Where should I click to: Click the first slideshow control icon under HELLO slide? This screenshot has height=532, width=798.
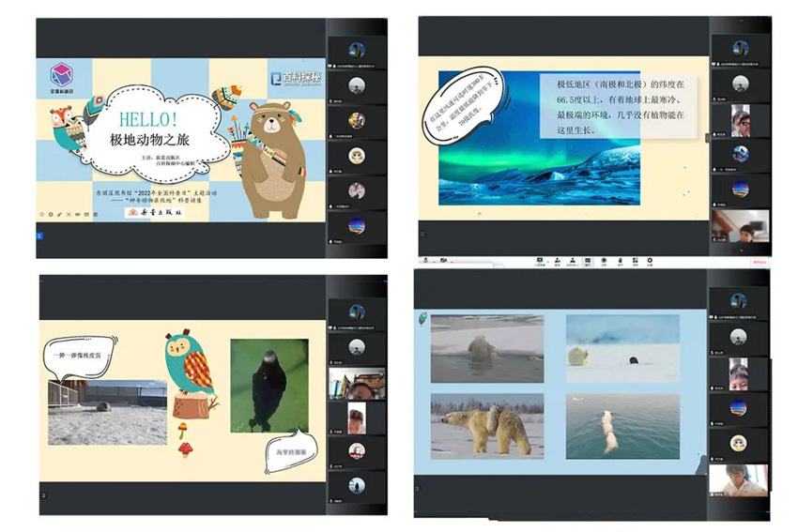click(x=42, y=214)
